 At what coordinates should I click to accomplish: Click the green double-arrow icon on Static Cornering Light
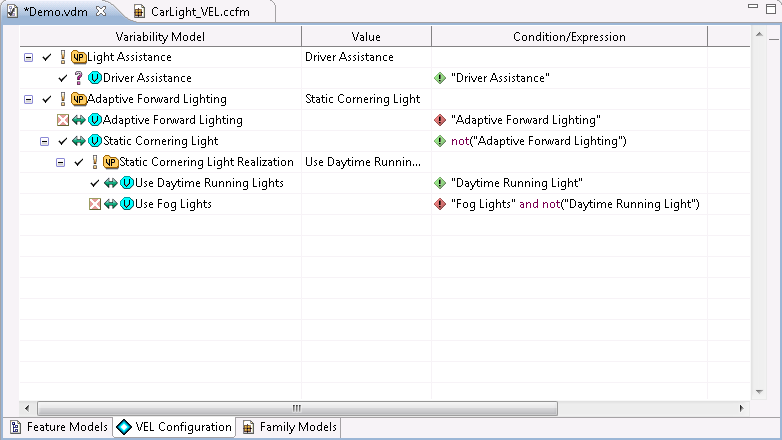tap(78, 141)
